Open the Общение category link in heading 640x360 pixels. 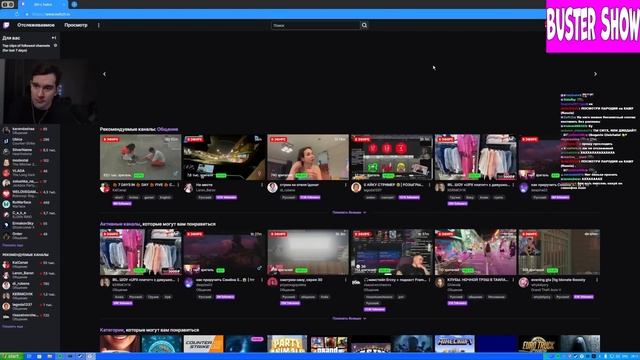(167, 129)
